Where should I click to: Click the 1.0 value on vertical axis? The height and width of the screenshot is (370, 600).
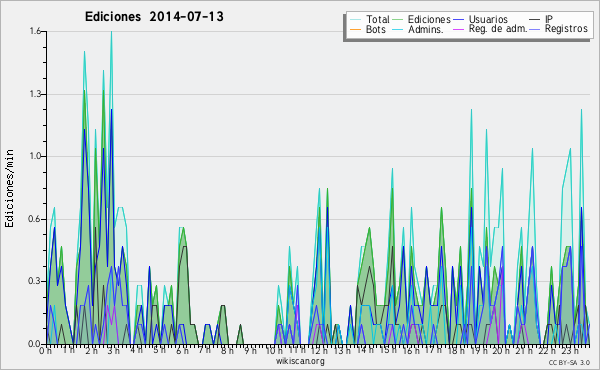coord(35,156)
